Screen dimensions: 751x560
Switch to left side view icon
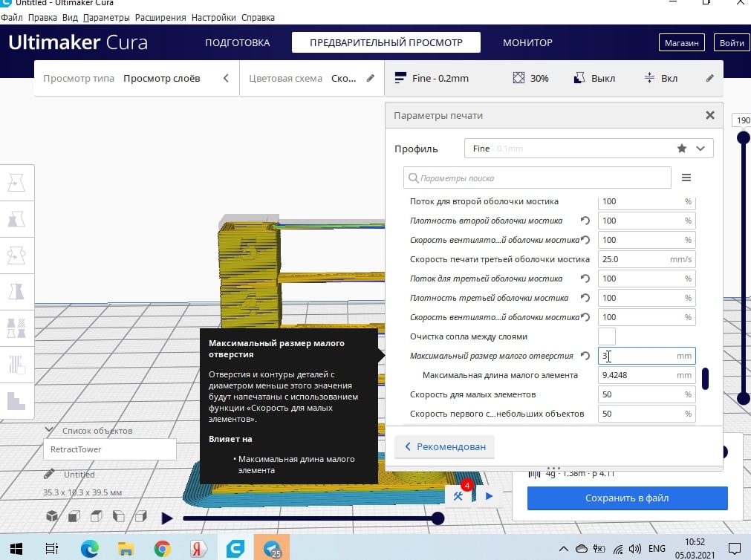[118, 516]
